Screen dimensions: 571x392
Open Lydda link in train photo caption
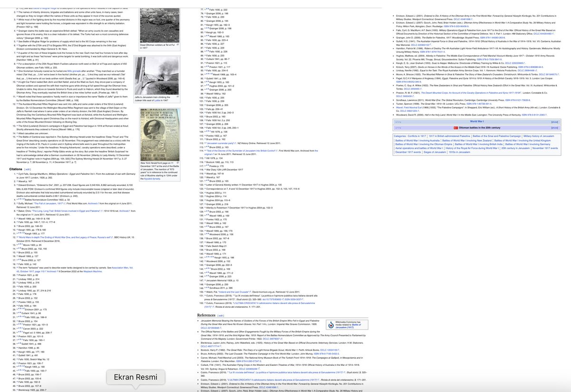click(x=157, y=100)
